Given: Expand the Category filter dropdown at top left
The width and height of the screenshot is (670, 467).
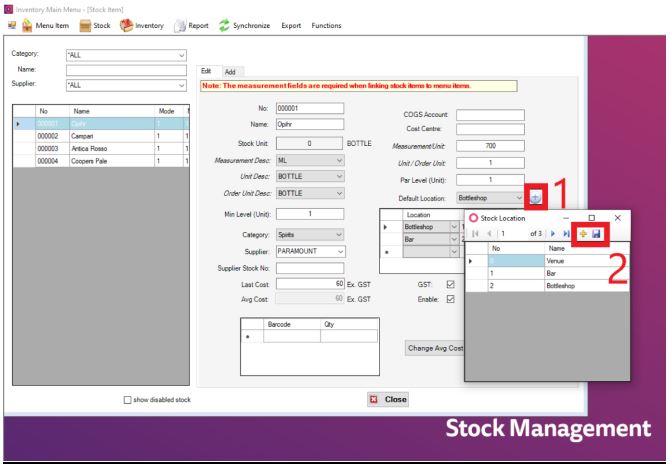Looking at the screenshot, I should [x=181, y=54].
